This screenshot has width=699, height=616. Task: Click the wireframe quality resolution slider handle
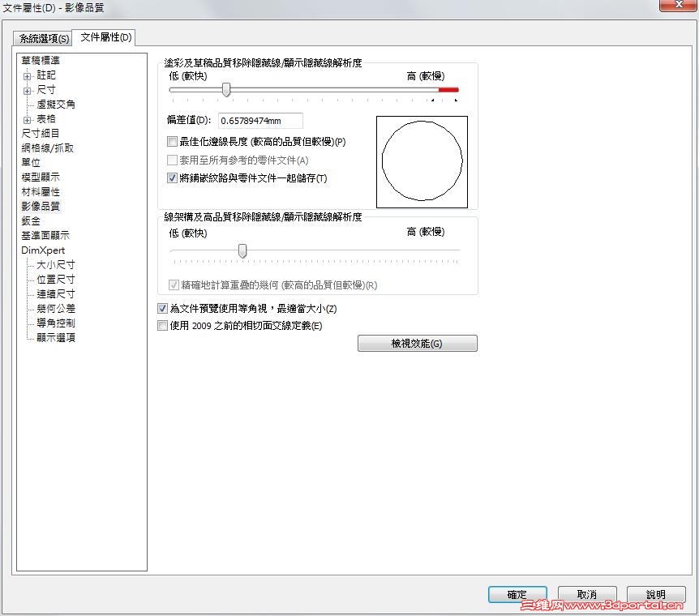[x=242, y=251]
